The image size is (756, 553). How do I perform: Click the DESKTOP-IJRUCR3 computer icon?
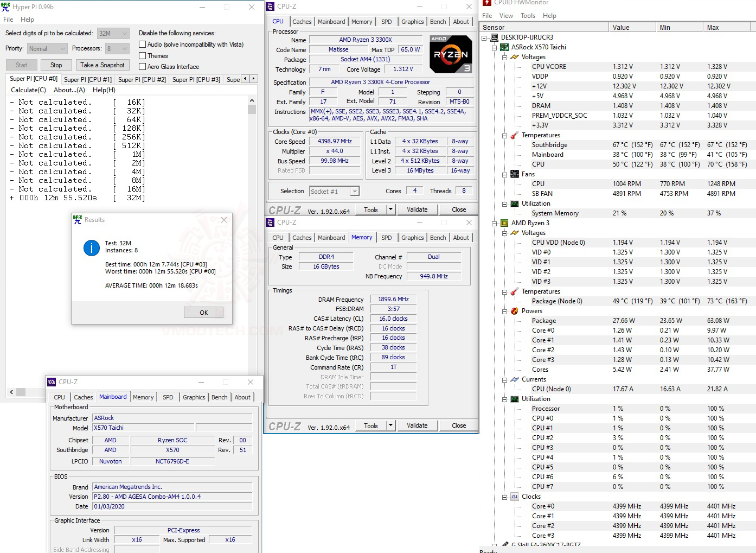[494, 37]
